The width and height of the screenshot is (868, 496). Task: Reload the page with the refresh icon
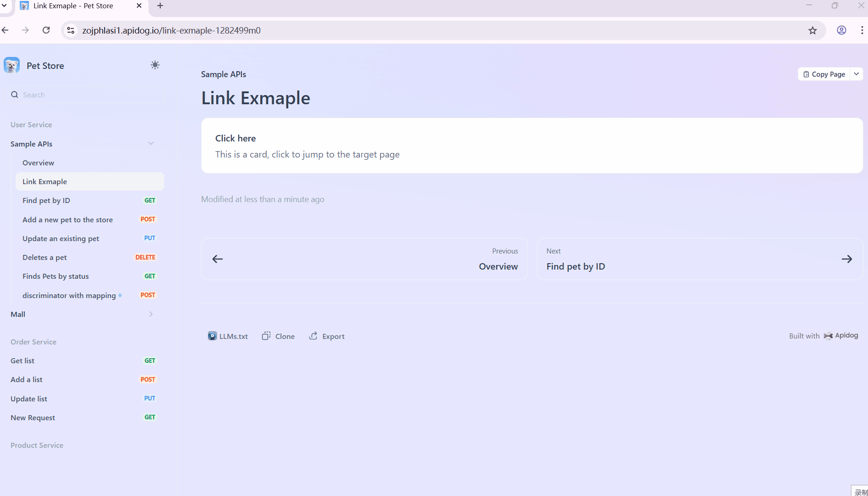pos(46,30)
